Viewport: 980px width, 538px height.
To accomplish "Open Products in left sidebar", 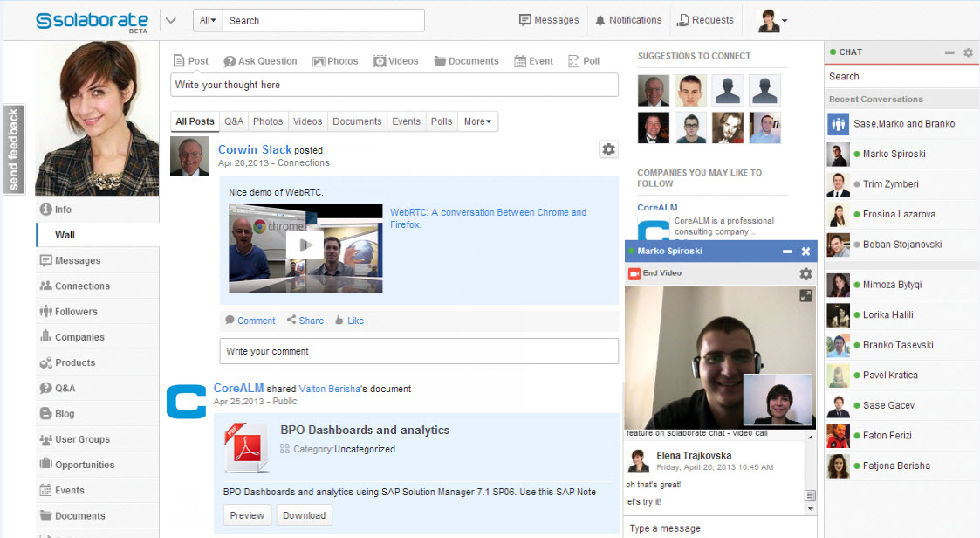I will tap(98, 362).
